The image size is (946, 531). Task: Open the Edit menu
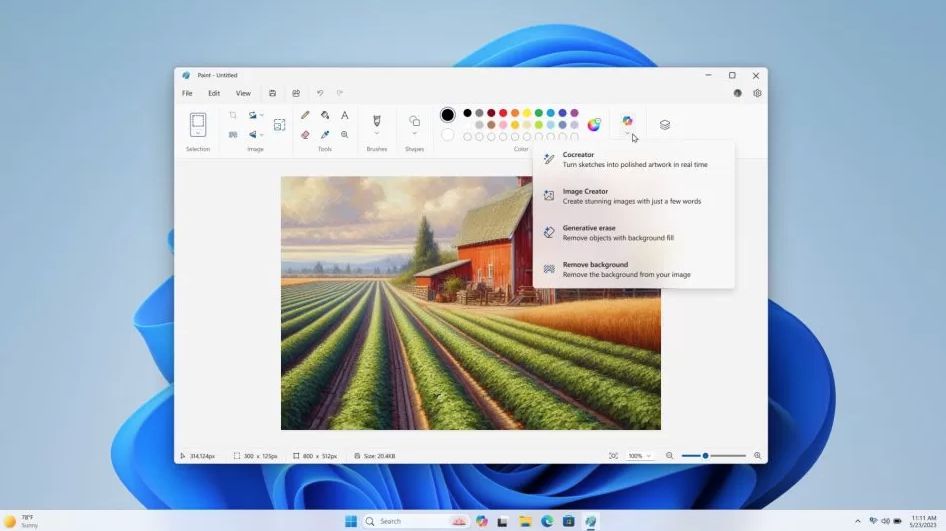click(x=214, y=93)
